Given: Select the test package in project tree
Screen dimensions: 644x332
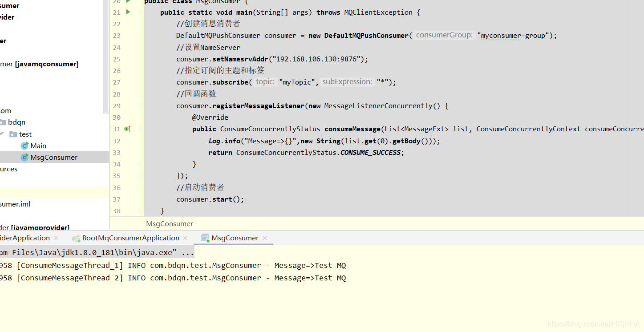Looking at the screenshot, I should (25, 134).
